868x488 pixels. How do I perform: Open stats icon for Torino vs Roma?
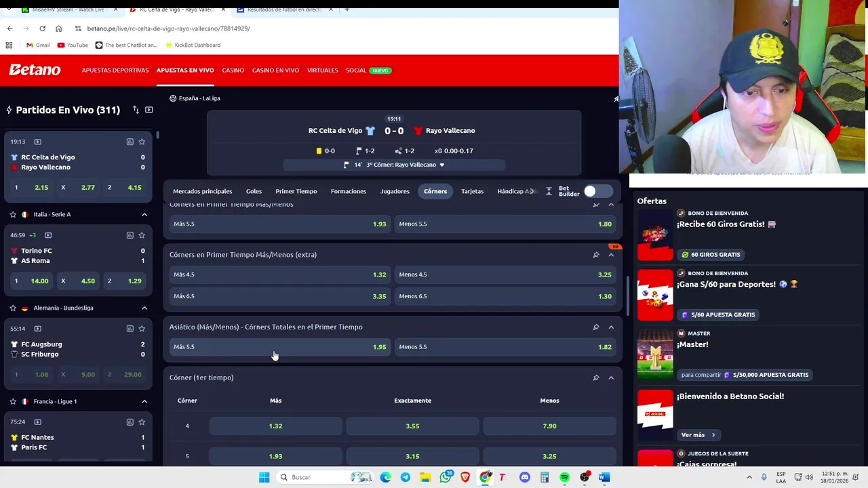pyautogui.click(x=130, y=235)
